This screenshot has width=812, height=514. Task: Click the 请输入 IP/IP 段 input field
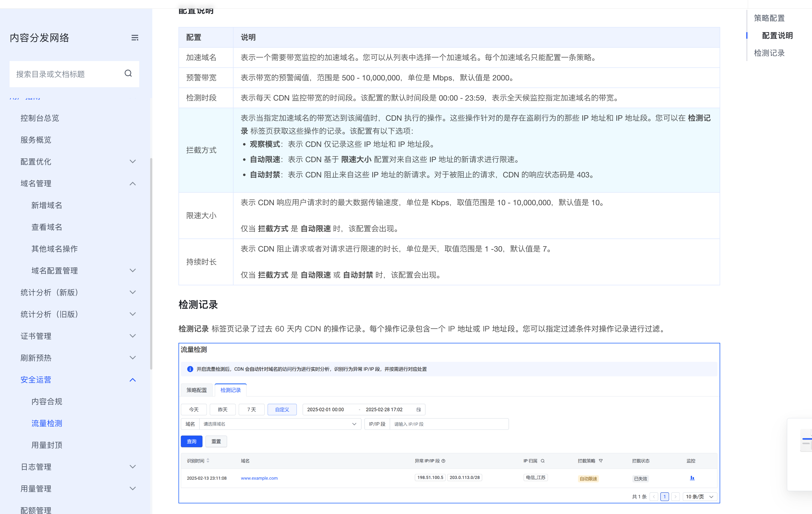pyautogui.click(x=449, y=424)
